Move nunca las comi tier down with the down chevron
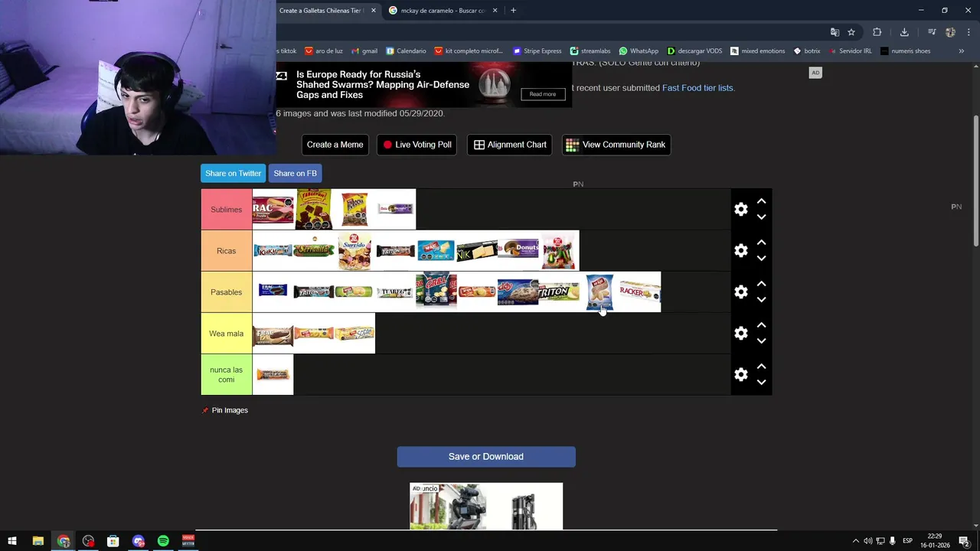980x551 pixels. click(x=761, y=383)
